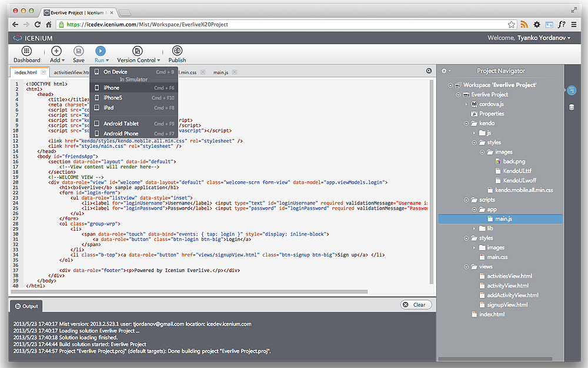Bookmark the page with the star icon

[x=512, y=24]
